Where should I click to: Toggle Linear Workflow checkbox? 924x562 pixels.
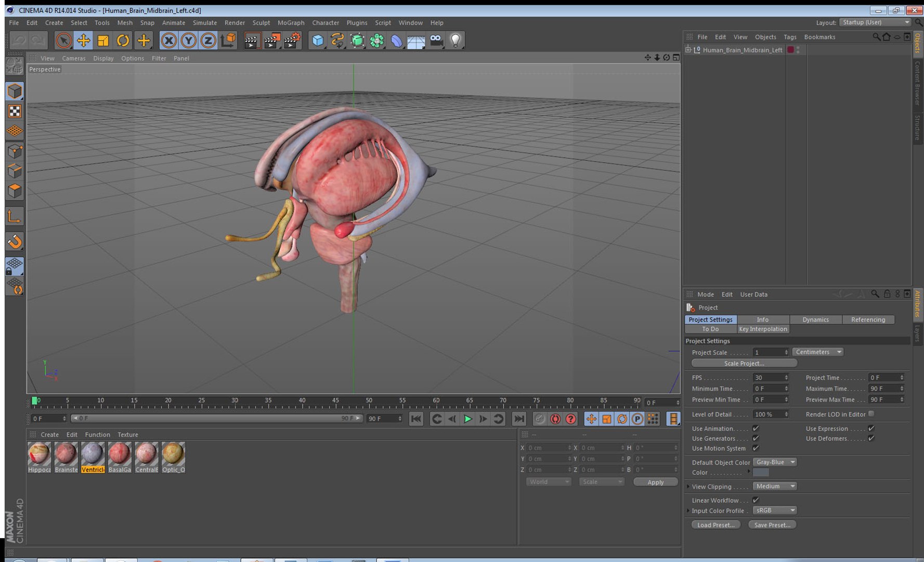pyautogui.click(x=756, y=500)
